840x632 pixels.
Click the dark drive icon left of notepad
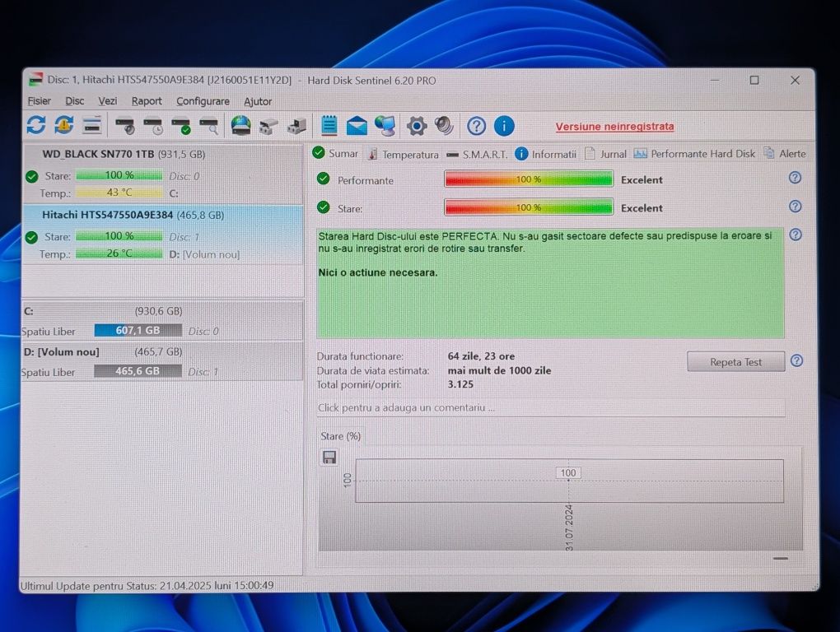[296, 127]
